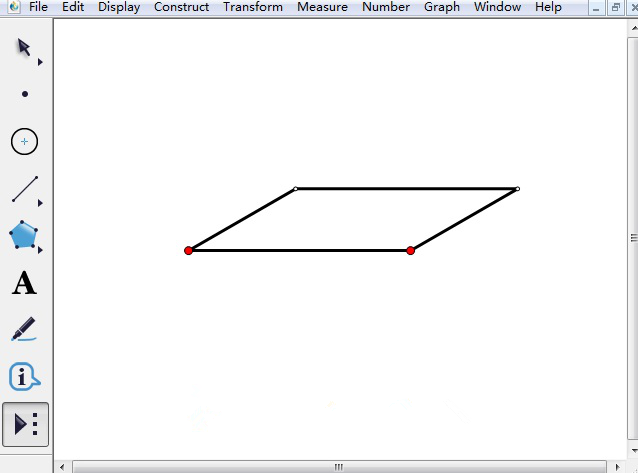The image size is (638, 473).
Task: Open the Construct menu
Action: pyautogui.click(x=181, y=7)
